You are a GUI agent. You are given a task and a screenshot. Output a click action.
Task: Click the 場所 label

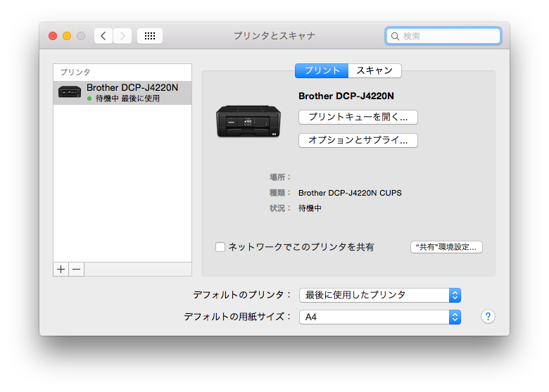pos(279,177)
